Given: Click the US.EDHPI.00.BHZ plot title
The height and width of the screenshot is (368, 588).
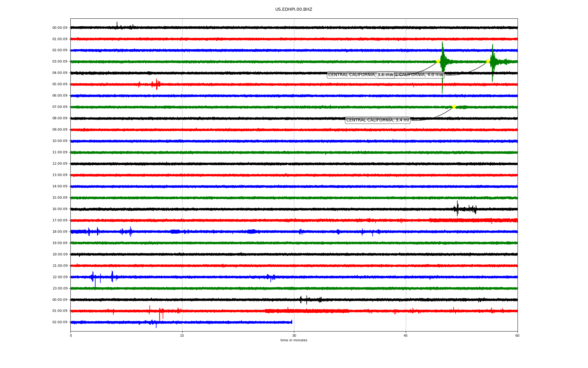Looking at the screenshot, I should click(x=293, y=9).
